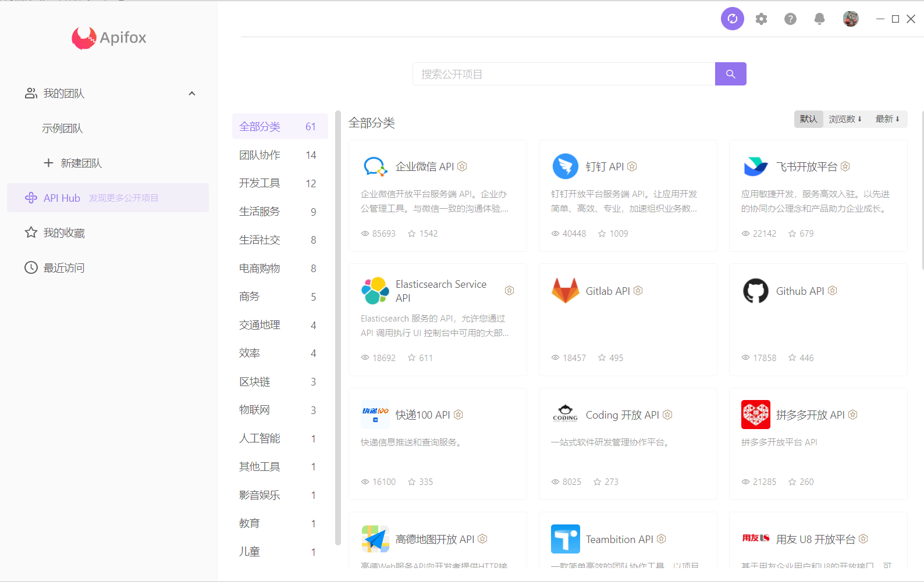Click the user avatar in top bar
924x582 pixels.
click(x=850, y=19)
